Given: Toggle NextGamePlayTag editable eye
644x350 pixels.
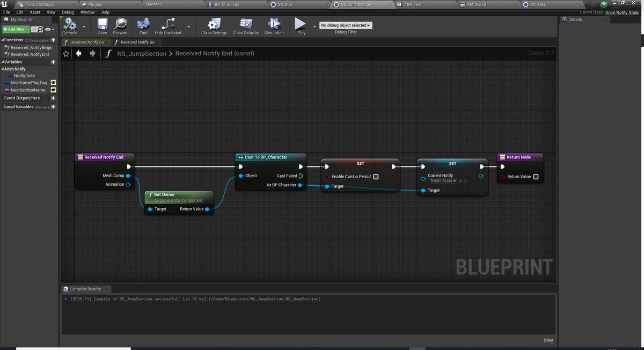Looking at the screenshot, I should pos(53,83).
